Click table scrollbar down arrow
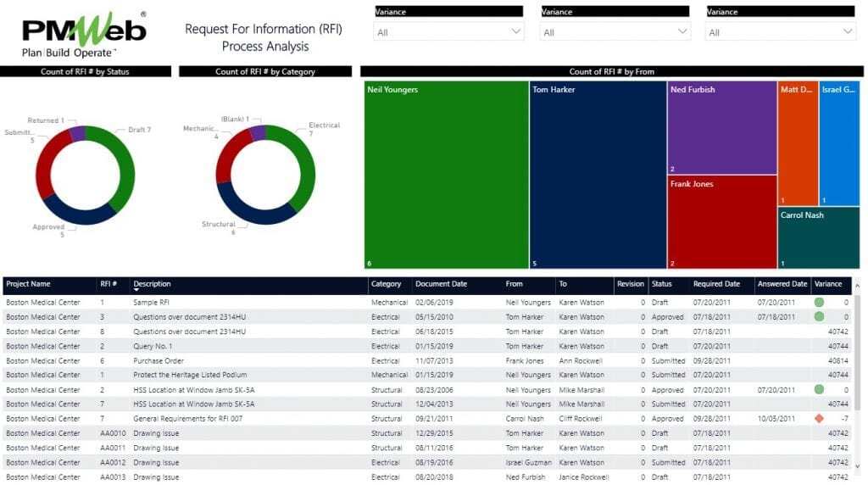Screen dimensions: 868x485 point(858,466)
